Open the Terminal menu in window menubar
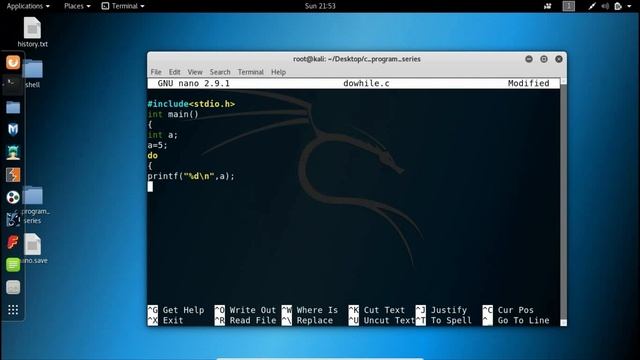This screenshot has height=360, width=640. [x=251, y=72]
